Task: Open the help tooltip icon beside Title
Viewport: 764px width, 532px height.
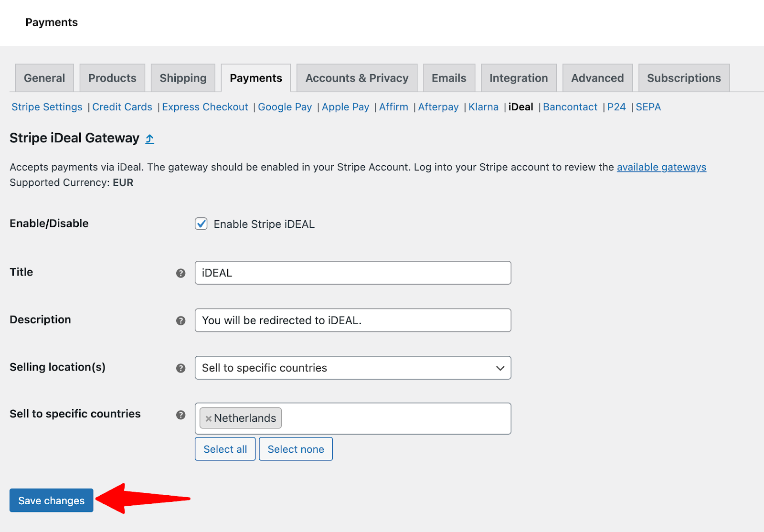Action: coord(180,273)
